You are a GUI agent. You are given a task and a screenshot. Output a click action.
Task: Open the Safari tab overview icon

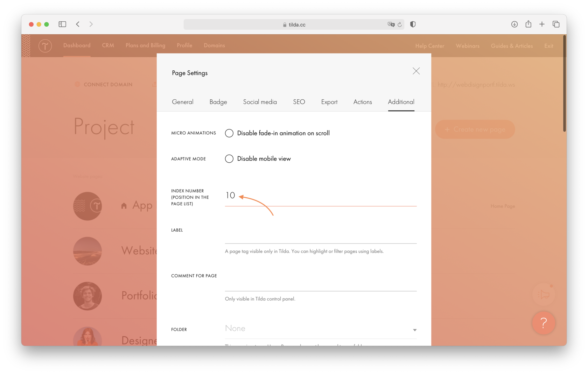tap(556, 24)
